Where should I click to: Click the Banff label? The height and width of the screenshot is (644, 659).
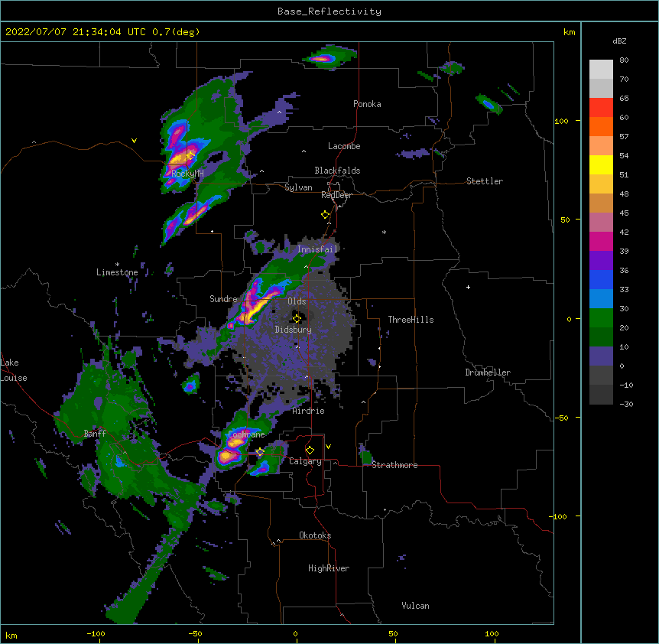click(95, 434)
